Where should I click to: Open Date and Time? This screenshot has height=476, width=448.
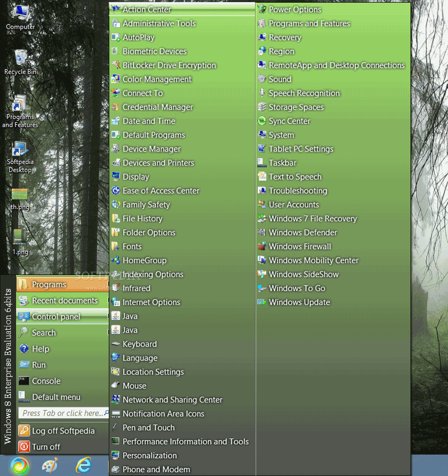pyautogui.click(x=182, y=121)
